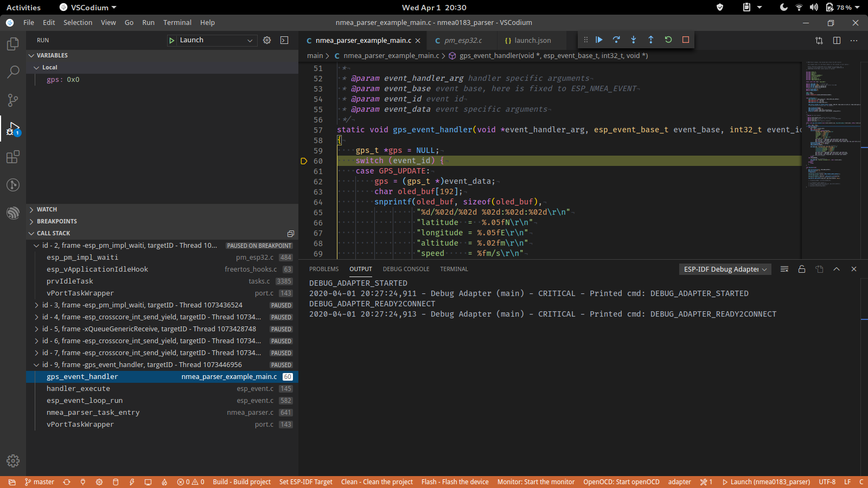Stop debugging with the red square icon
Viewport: 868px width, 488px height.
(x=685, y=40)
